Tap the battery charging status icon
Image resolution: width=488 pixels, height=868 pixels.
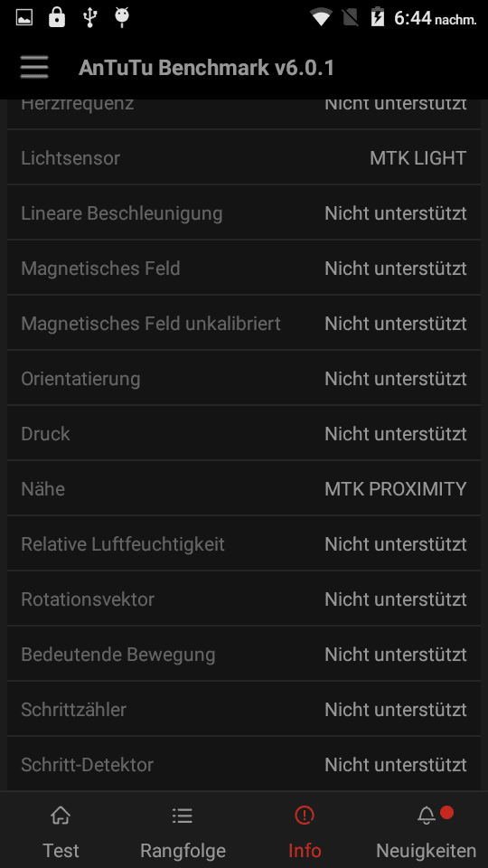378,17
